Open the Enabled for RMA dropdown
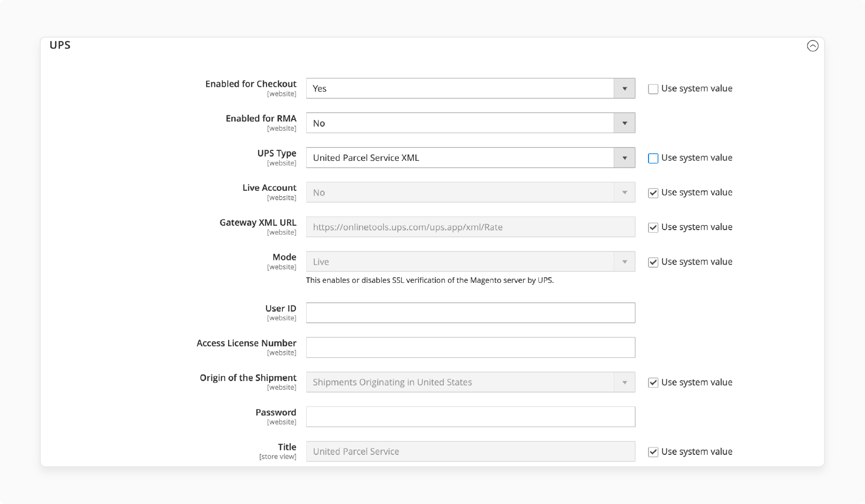Viewport: 865px width, 504px height. [470, 123]
